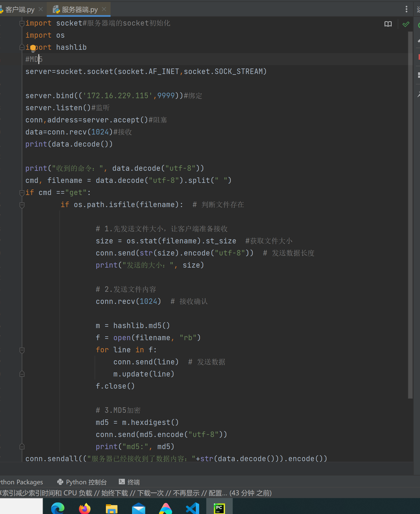Open the Python 控制台 tool window
Screen dimensions: 420x514
tap(82, 482)
